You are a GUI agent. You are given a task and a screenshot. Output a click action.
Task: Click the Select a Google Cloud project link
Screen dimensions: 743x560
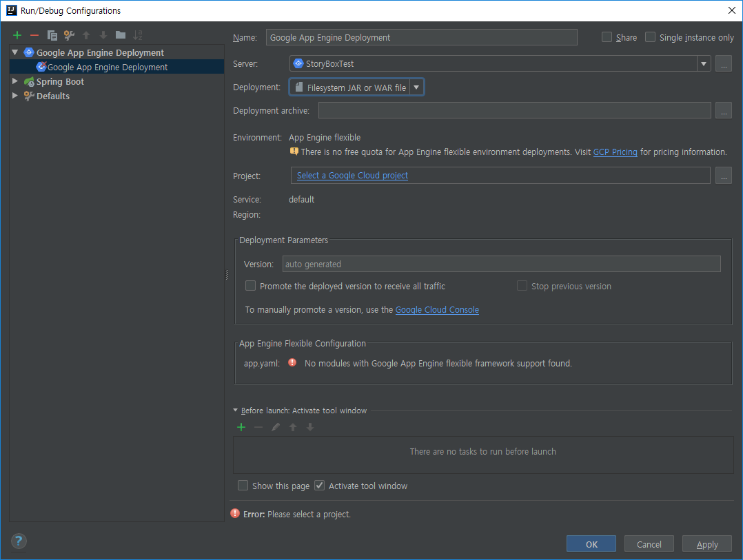click(x=352, y=175)
